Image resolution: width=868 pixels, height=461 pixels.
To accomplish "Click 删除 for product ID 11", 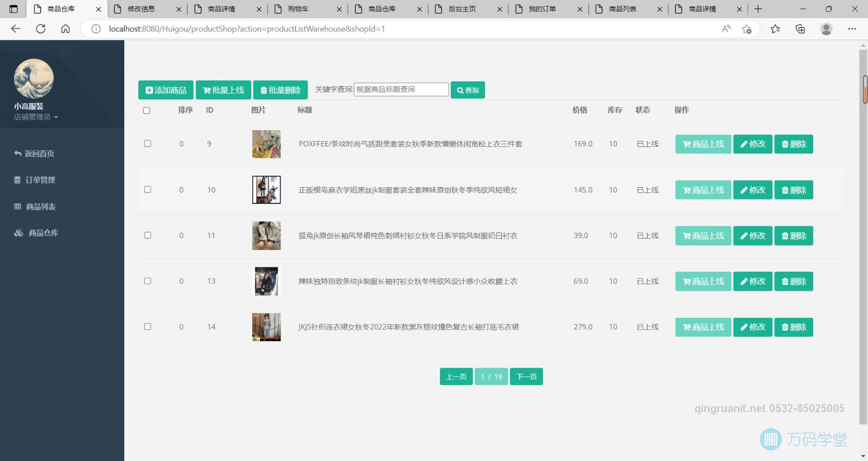I will click(x=794, y=235).
